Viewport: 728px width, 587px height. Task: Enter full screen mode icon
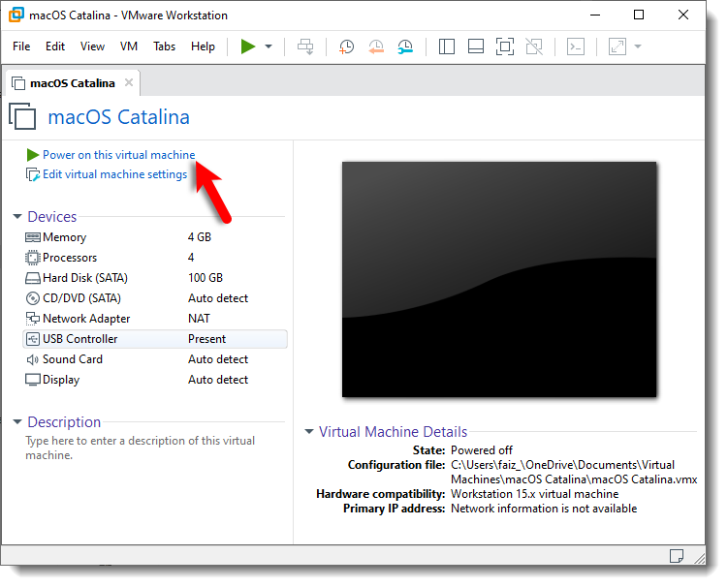505,46
